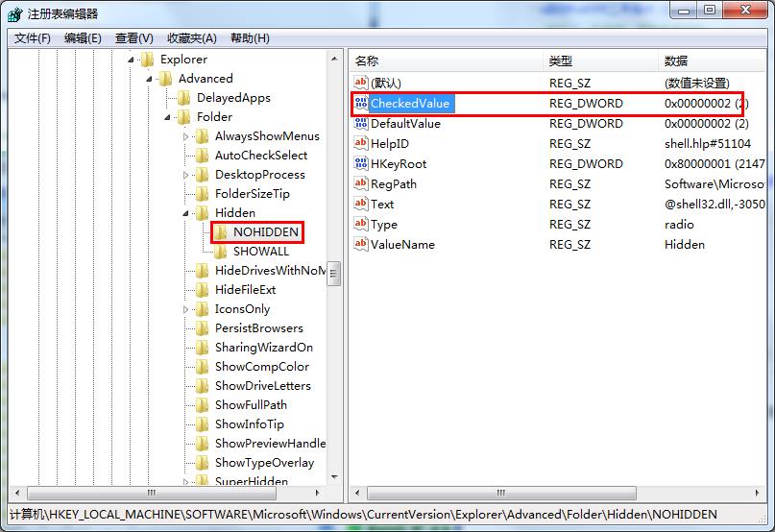The width and height of the screenshot is (775, 532).
Task: Select the ValueName entry in list
Action: tap(402, 244)
